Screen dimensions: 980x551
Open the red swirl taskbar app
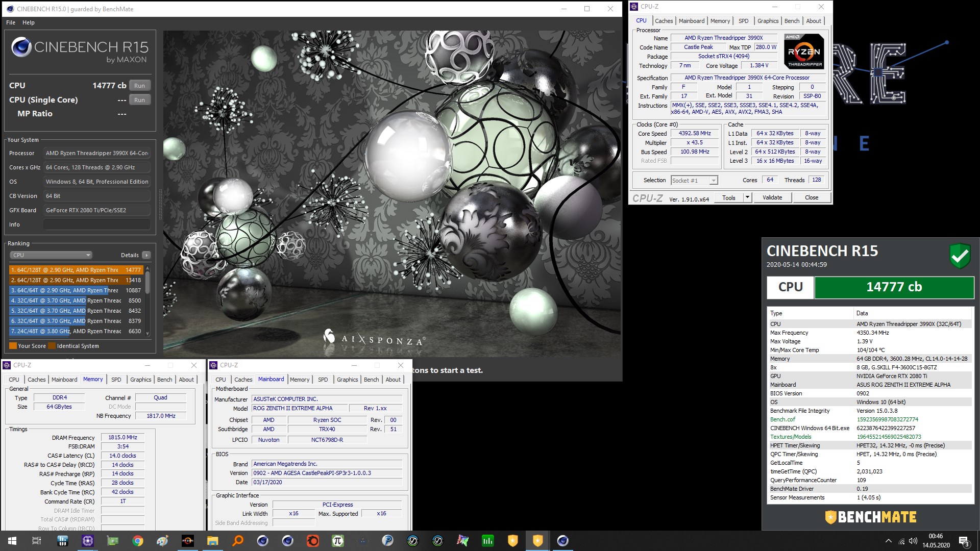(x=313, y=541)
